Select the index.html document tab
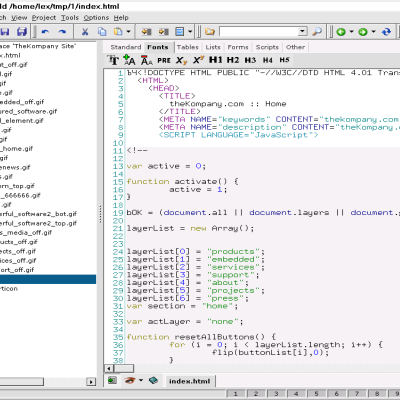The image size is (400, 400). pos(189,381)
